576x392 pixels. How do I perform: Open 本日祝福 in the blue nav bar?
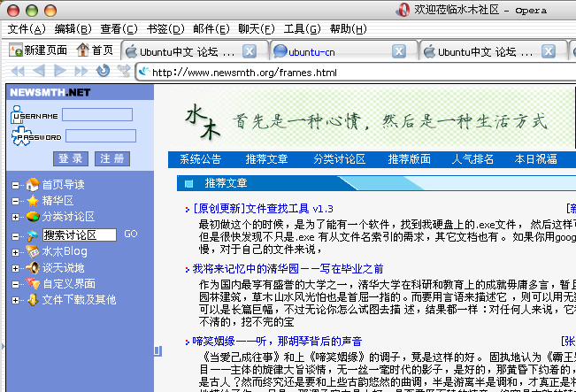click(536, 159)
